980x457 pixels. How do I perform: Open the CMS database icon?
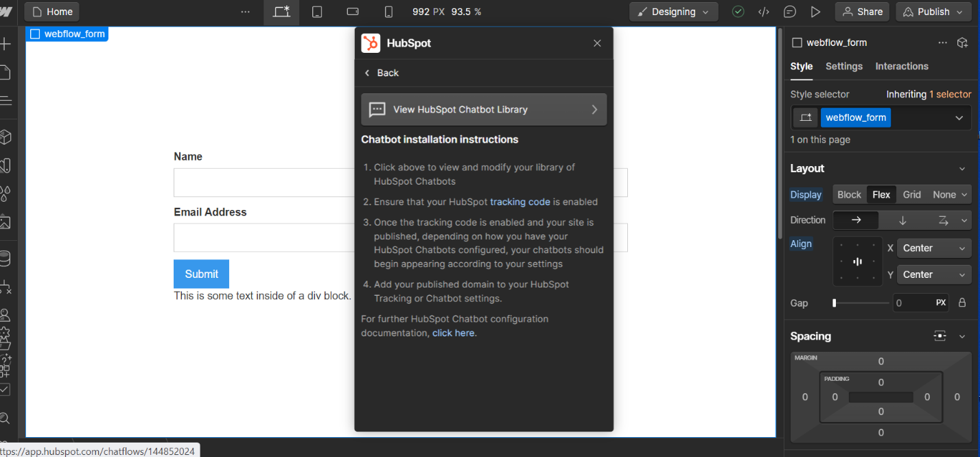[x=5, y=258]
